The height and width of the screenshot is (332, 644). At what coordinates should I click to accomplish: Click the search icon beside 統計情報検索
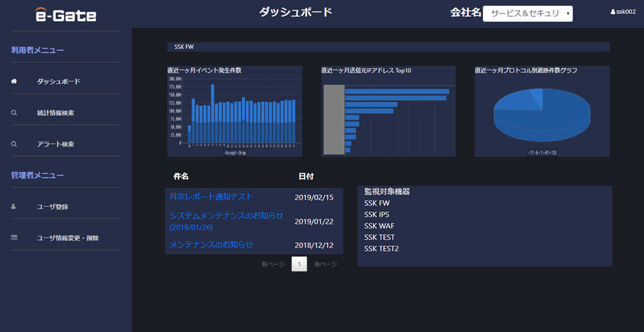pyautogui.click(x=14, y=113)
